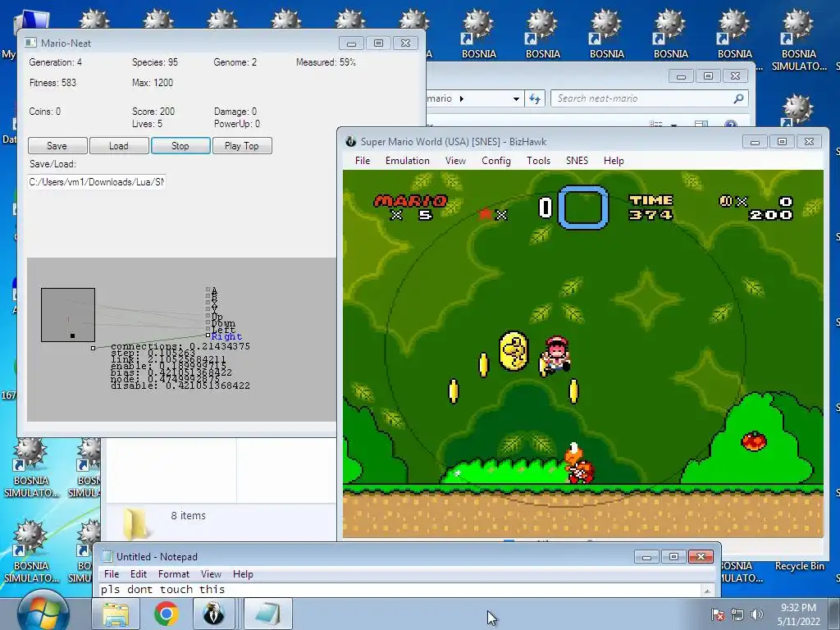Screen dimensions: 840x630
Task: Click the Mario-Neat title bar icon
Action: tap(31, 43)
